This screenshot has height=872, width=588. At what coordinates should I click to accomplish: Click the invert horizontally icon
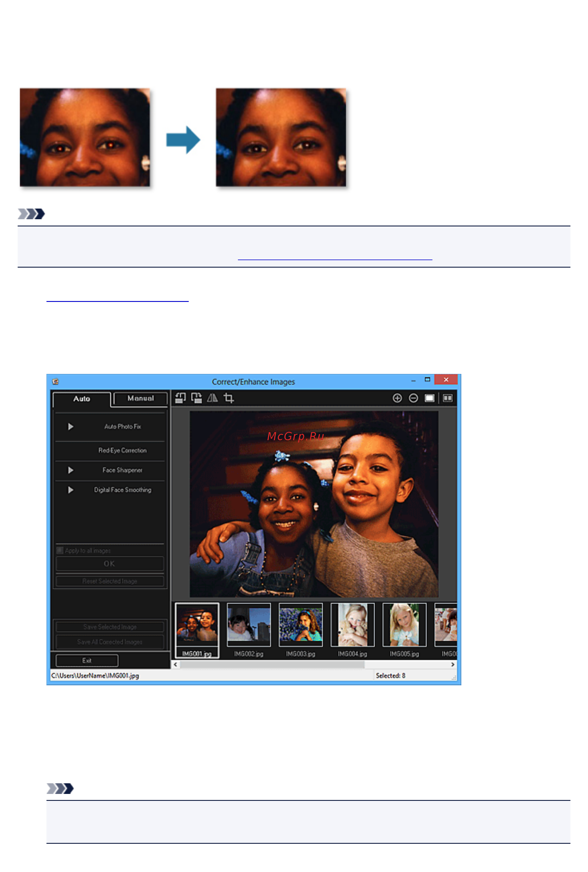(212, 398)
